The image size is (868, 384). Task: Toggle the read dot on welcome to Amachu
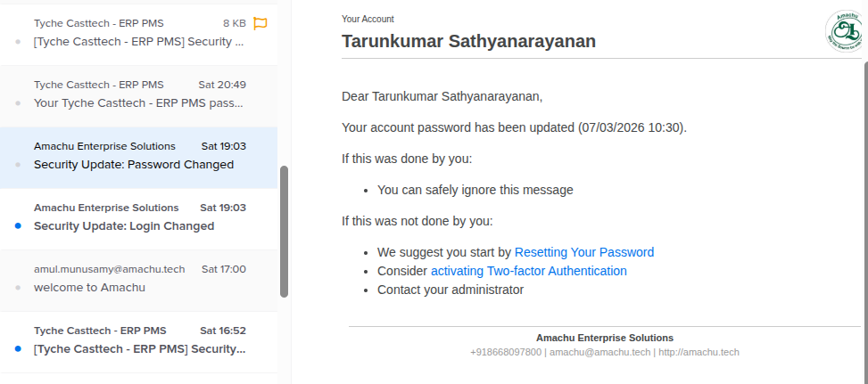(x=18, y=288)
